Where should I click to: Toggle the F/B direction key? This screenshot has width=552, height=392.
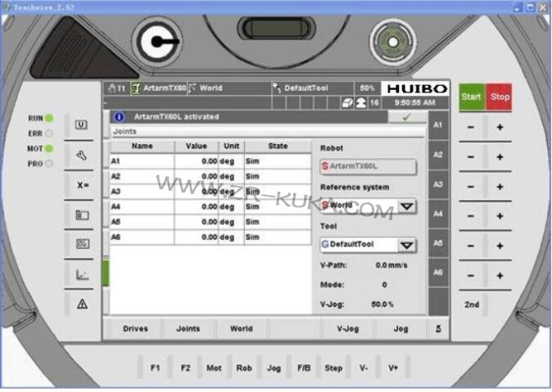tap(304, 368)
